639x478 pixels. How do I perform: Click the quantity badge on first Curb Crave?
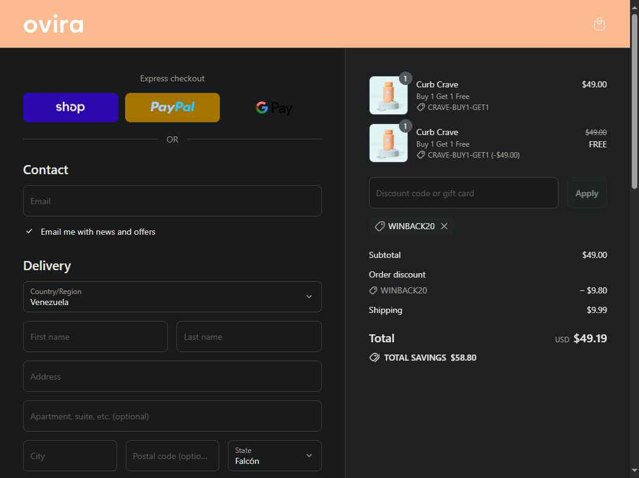[405, 78]
